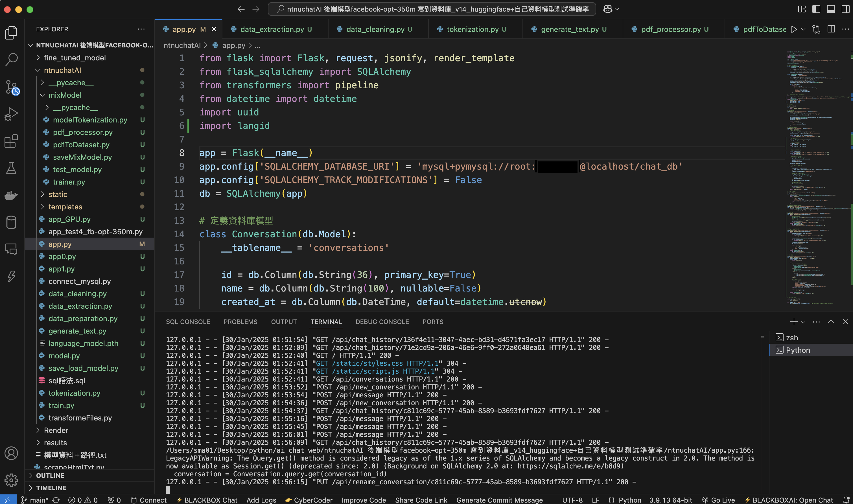Screen dimensions: 853x504
Task: Close the app.py editor tab
Action: (214, 29)
